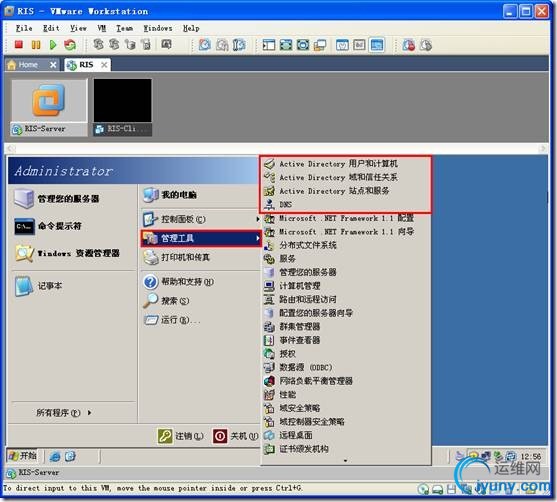Click the yellow Suspend toolbar icon
Screen dimensions: 557x502
point(36,45)
